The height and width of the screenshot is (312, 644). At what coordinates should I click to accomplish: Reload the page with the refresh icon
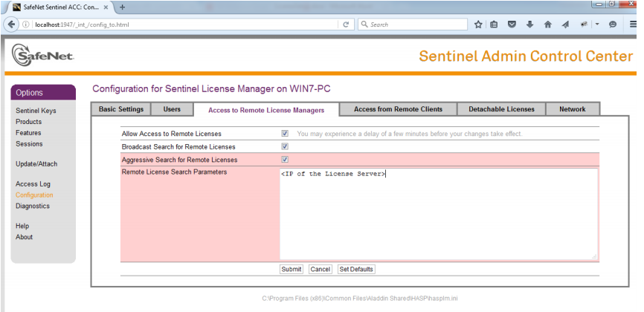tap(346, 25)
